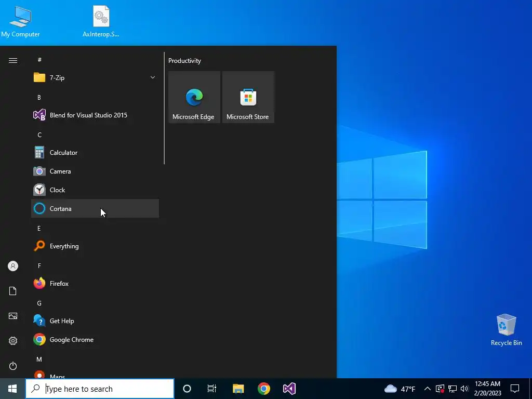
Task: Open the security alert tray icon
Action: tap(440, 389)
